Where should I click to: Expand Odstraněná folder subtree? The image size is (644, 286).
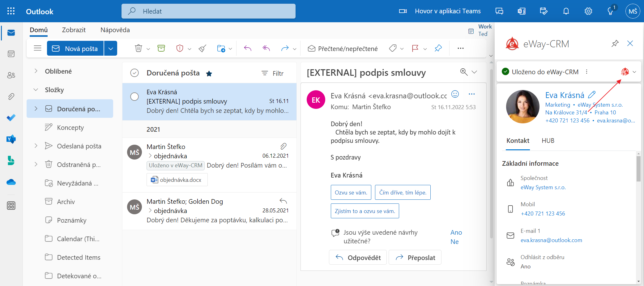click(36, 164)
